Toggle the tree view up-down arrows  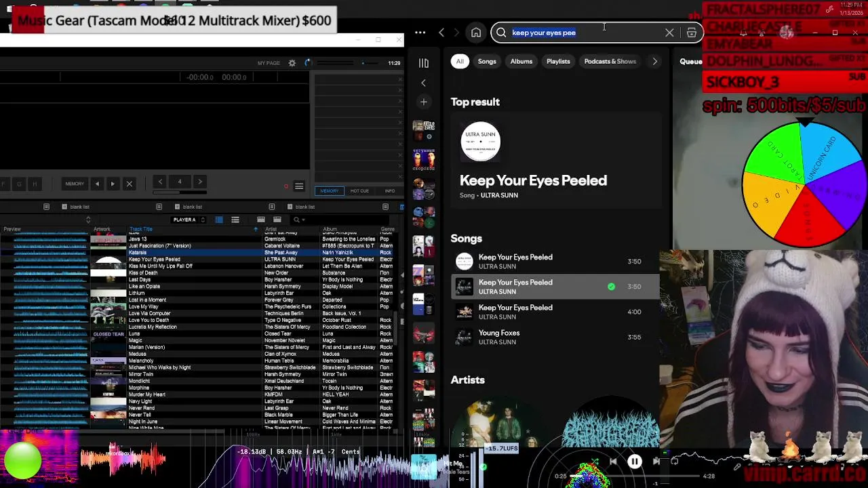coord(88,220)
